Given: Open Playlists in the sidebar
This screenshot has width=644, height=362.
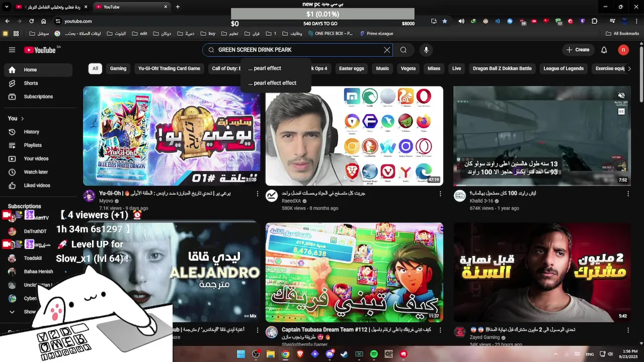Looking at the screenshot, I should coord(38,145).
